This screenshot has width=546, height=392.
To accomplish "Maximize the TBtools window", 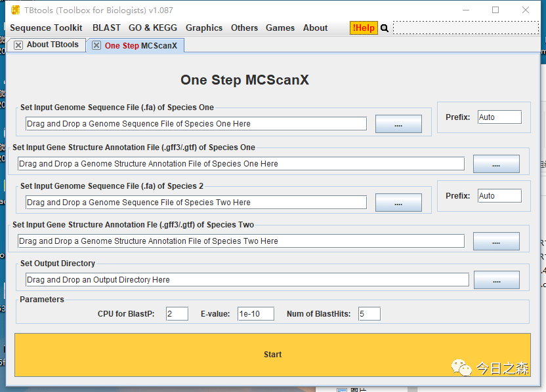I will coord(495,10).
